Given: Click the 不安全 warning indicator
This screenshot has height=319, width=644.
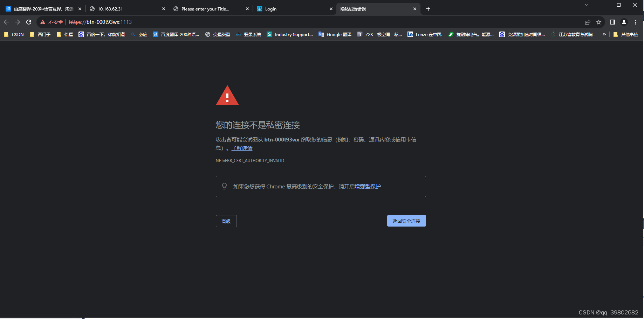Looking at the screenshot, I should 51,22.
